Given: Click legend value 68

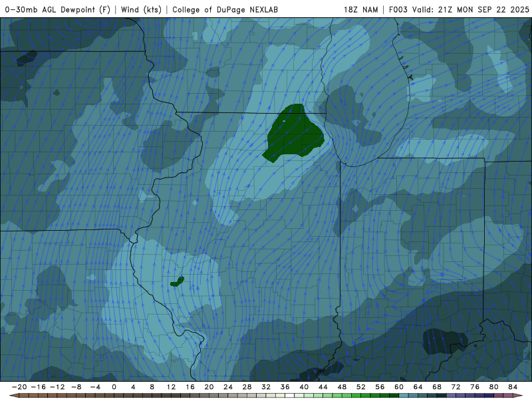Looking at the screenshot, I should coord(437,387).
